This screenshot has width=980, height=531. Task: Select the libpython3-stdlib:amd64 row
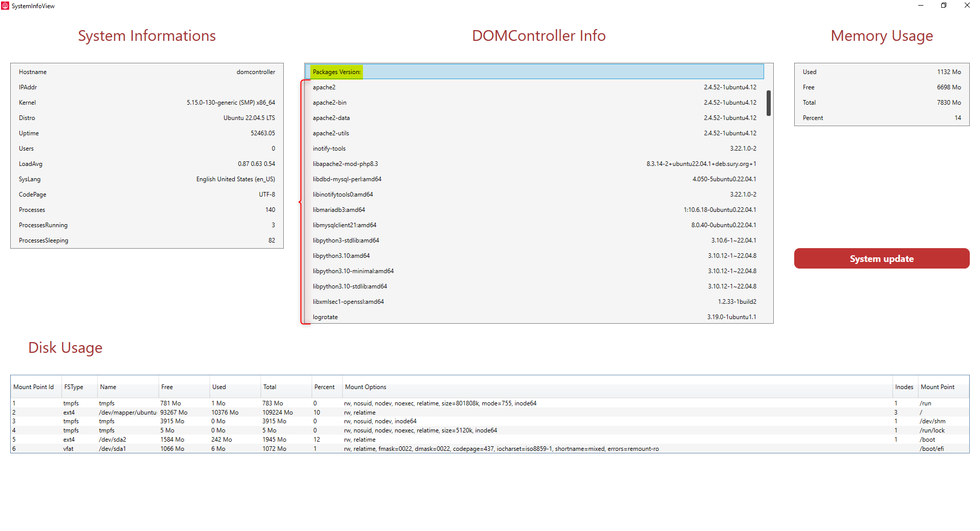pos(534,240)
